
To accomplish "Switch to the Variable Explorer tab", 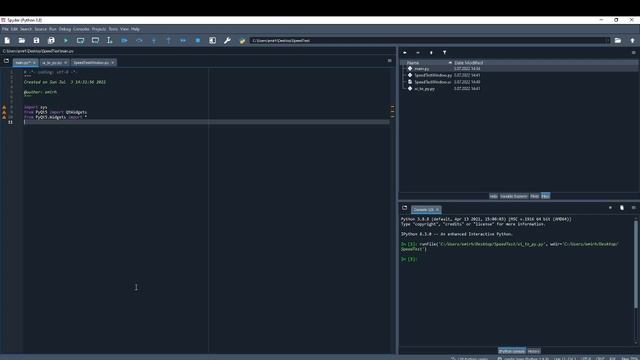I will 514,196.
